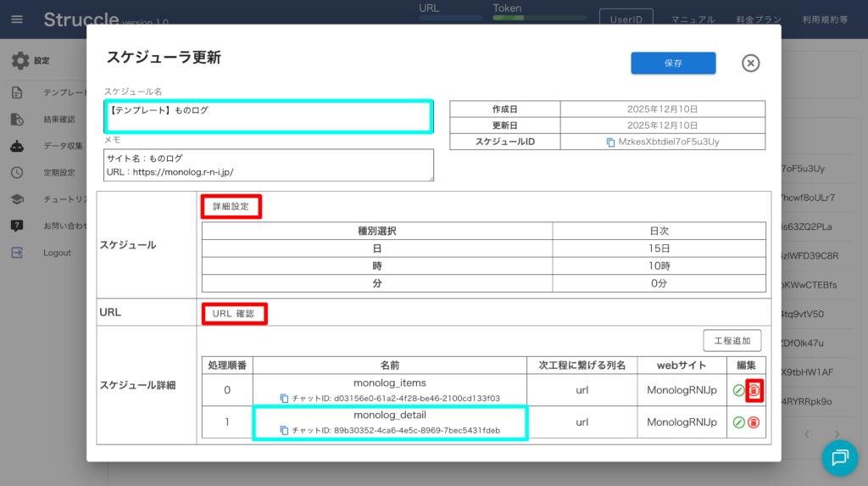The height and width of the screenshot is (486, 868).
Task: Click the スケジュール名 input field
Action: (x=269, y=116)
